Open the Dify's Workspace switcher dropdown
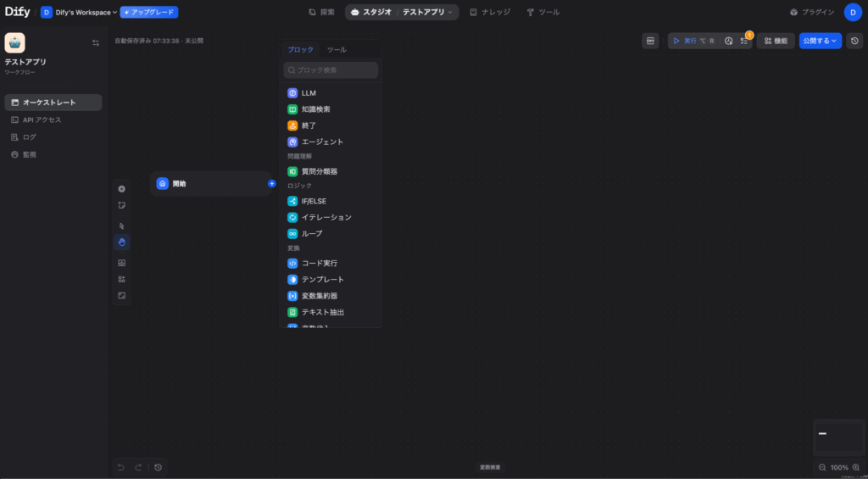 tap(79, 13)
